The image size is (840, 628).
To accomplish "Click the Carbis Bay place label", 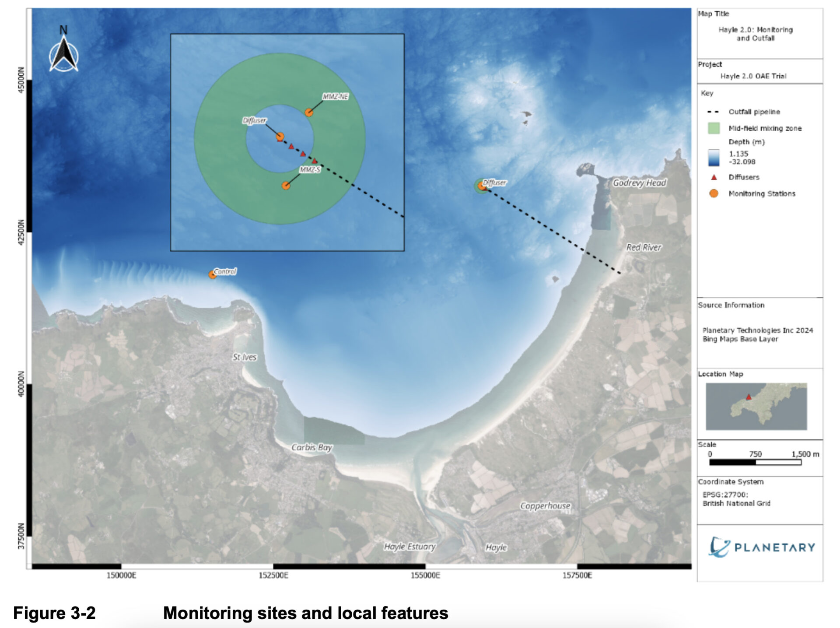I will 312,447.
